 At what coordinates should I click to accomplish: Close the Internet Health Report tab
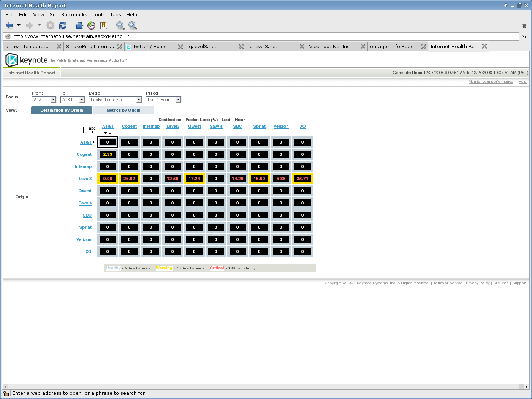(x=484, y=46)
